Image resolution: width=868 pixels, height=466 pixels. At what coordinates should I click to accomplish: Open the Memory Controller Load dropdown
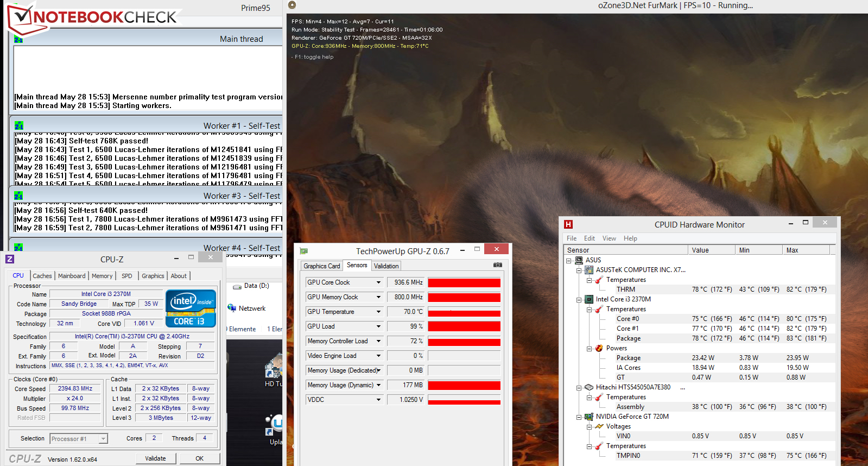pos(378,341)
